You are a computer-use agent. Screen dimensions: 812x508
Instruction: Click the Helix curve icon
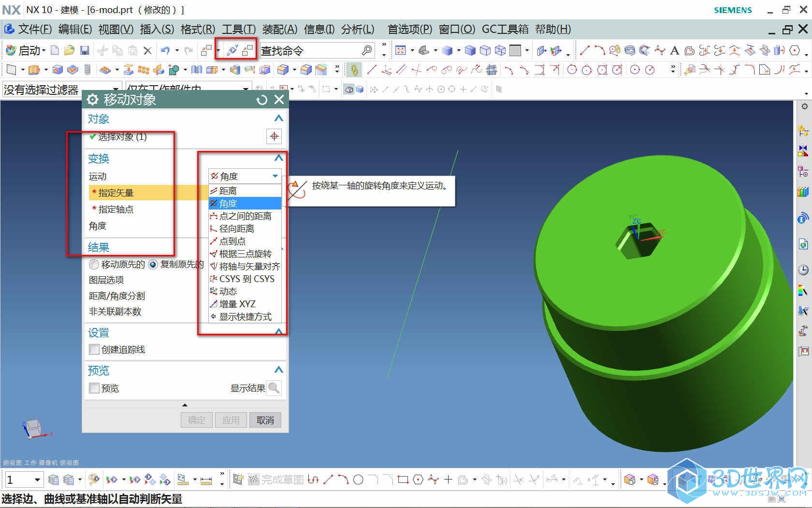point(630,50)
